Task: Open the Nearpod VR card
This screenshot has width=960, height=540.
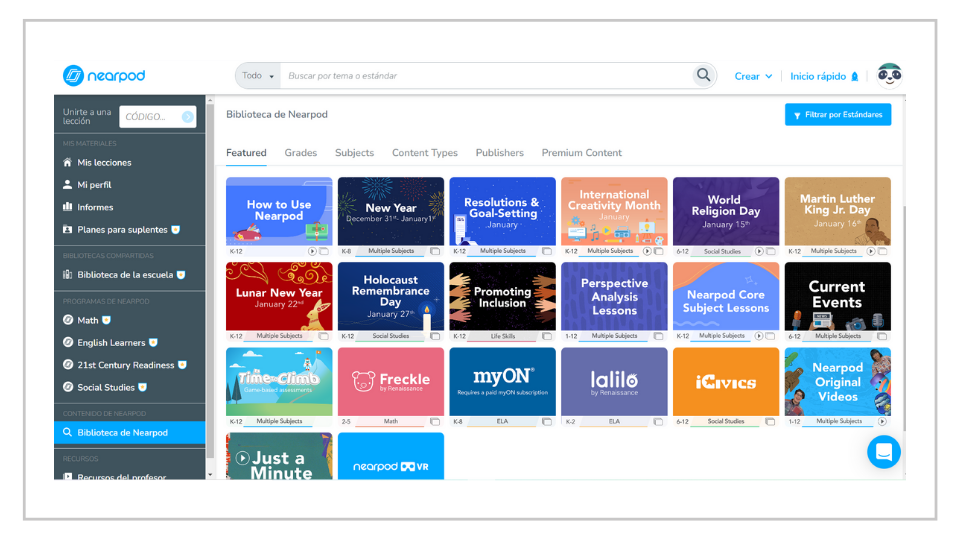Action: click(x=391, y=456)
